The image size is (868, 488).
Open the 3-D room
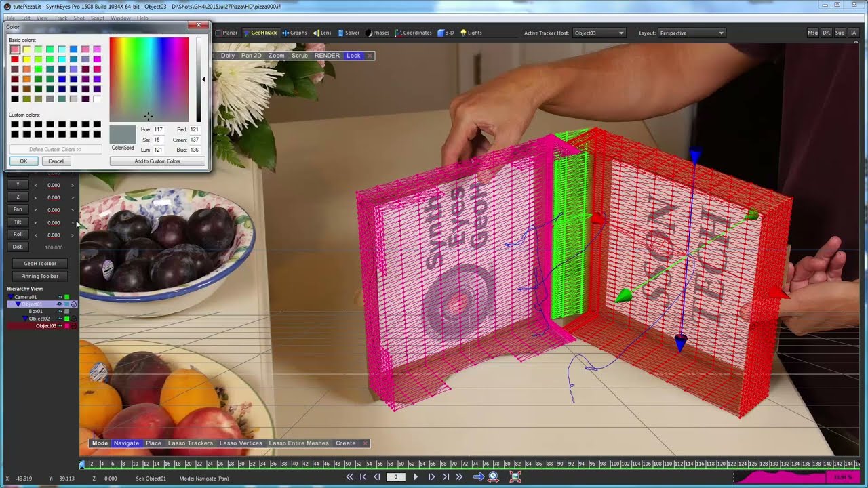click(x=446, y=33)
